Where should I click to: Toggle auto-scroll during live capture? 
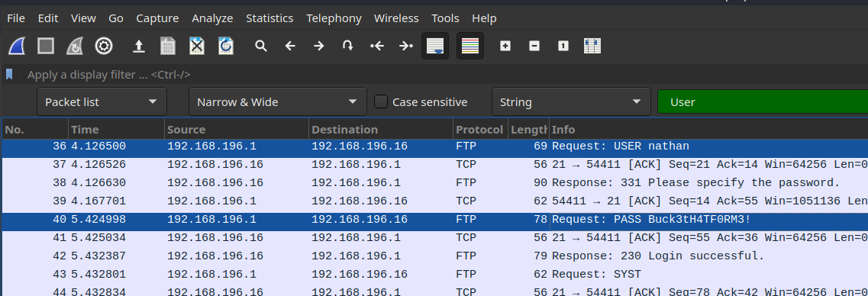coord(435,46)
